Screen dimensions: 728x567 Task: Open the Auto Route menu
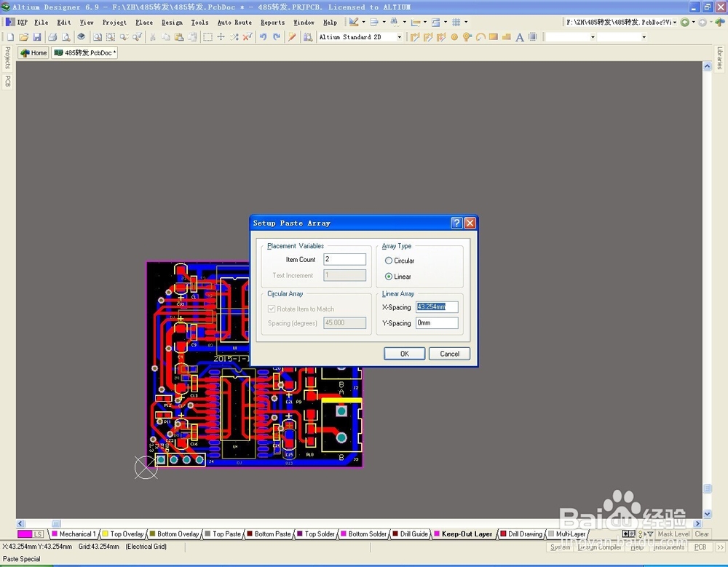pos(234,22)
